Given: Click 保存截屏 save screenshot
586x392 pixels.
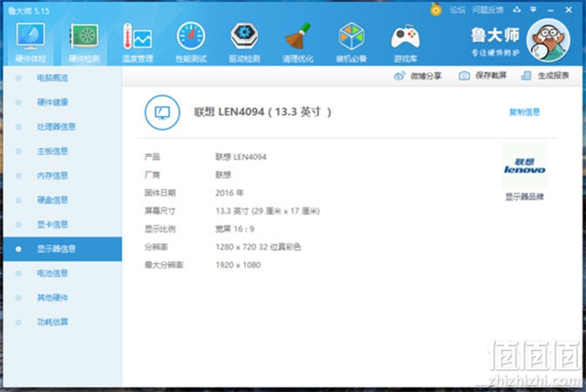Looking at the screenshot, I should coord(482,76).
